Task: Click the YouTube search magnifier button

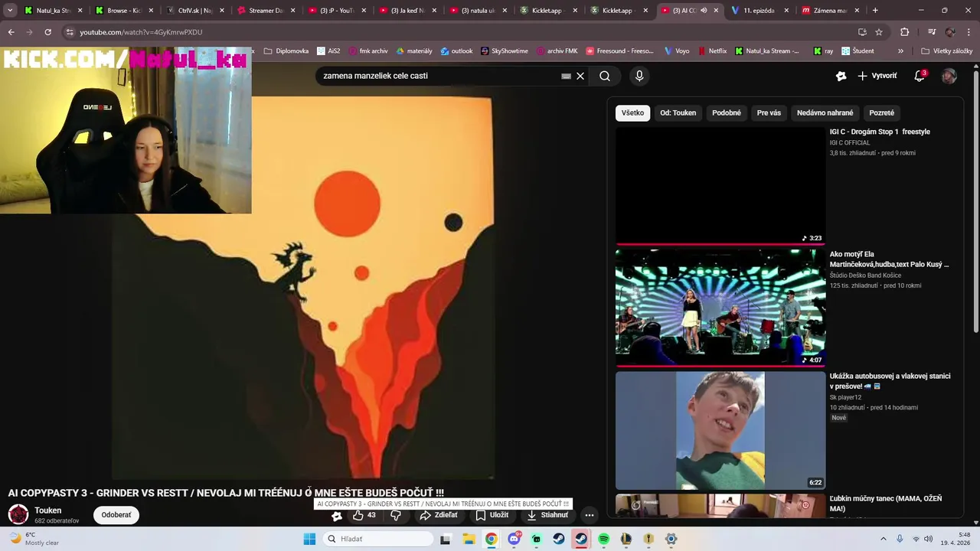Action: point(605,76)
